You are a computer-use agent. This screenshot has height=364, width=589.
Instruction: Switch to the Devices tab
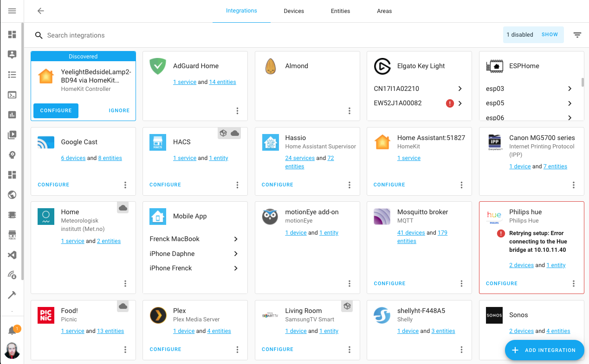[293, 11]
